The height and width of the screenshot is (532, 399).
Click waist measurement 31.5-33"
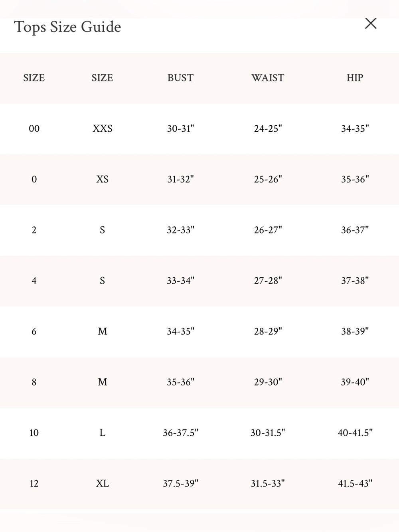click(268, 483)
